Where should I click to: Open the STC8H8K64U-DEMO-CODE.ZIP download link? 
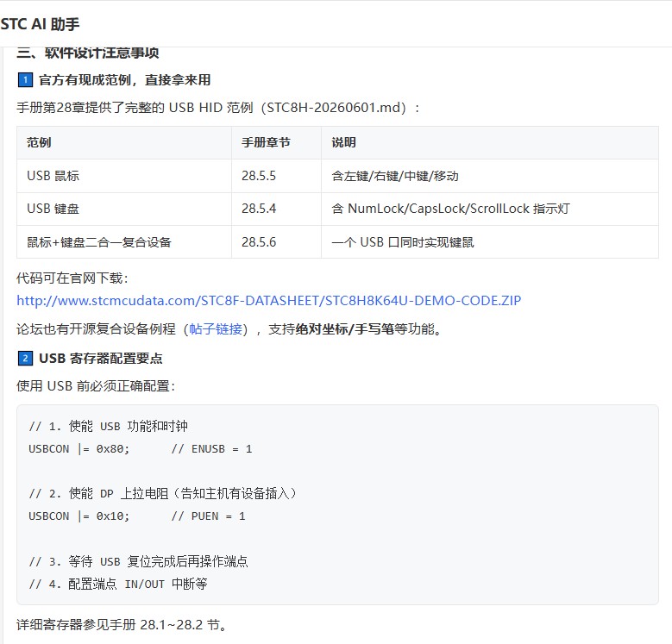269,301
